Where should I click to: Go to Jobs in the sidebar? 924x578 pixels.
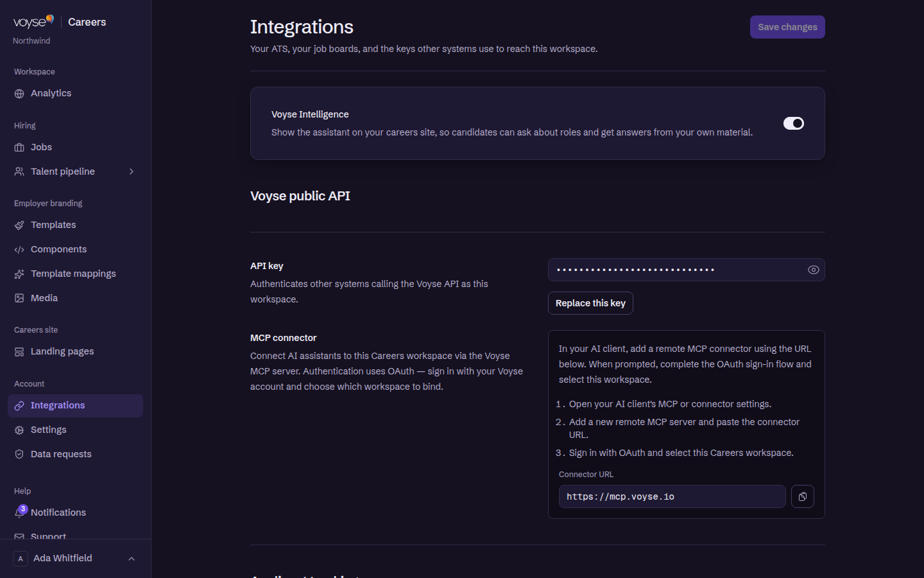[75, 148]
